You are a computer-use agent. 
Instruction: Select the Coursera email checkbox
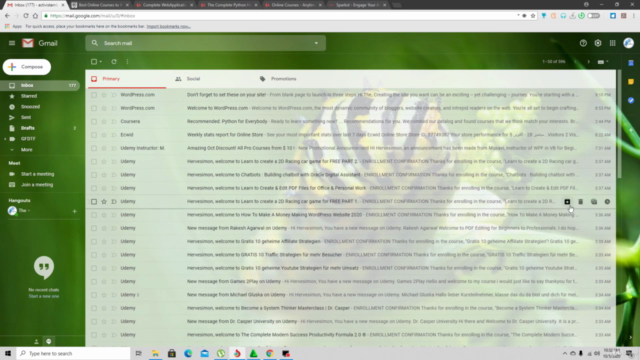point(94,121)
